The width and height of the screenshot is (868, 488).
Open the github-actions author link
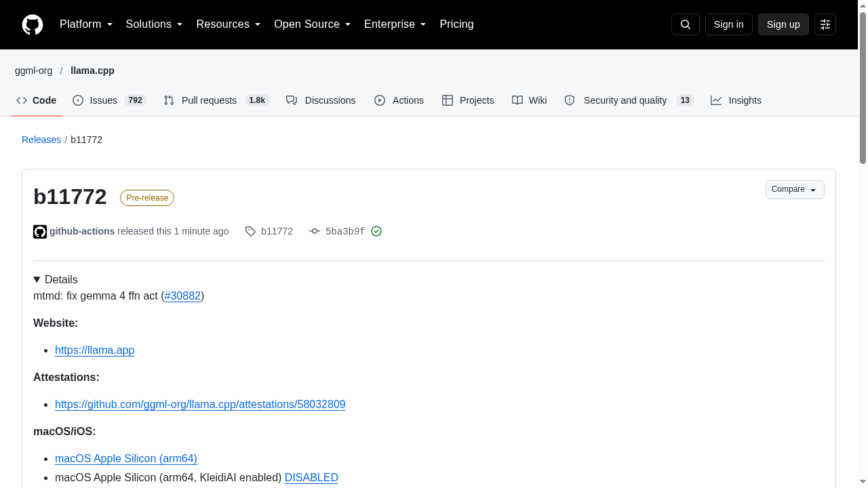point(82,231)
